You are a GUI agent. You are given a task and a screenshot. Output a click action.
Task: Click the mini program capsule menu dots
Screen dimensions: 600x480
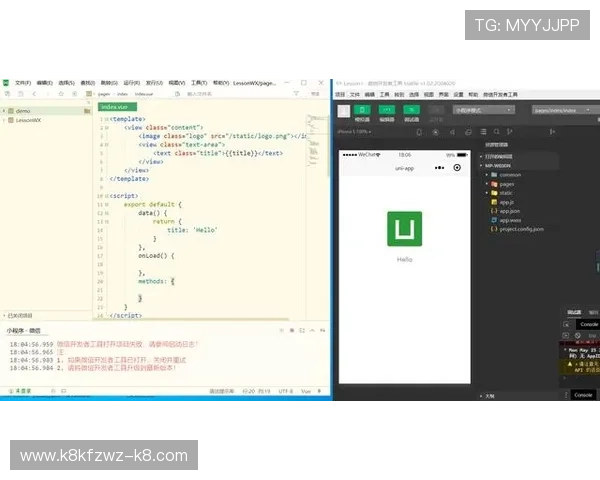440,167
